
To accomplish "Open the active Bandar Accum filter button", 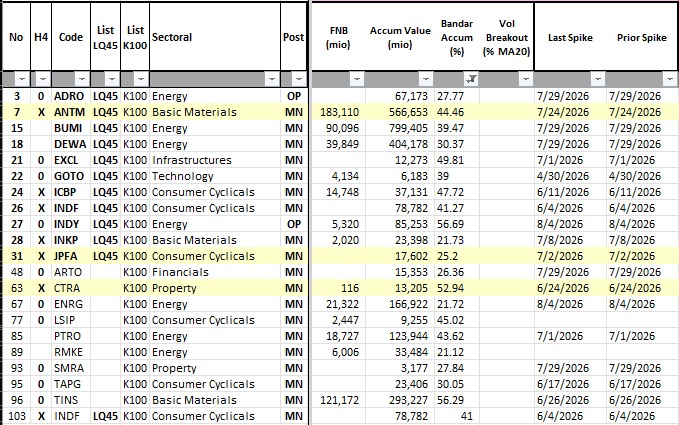I will 471,79.
